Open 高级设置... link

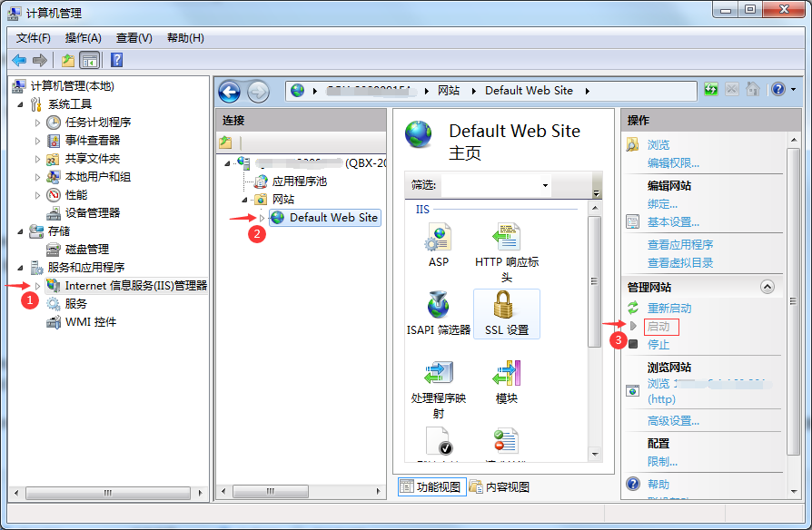click(x=673, y=421)
